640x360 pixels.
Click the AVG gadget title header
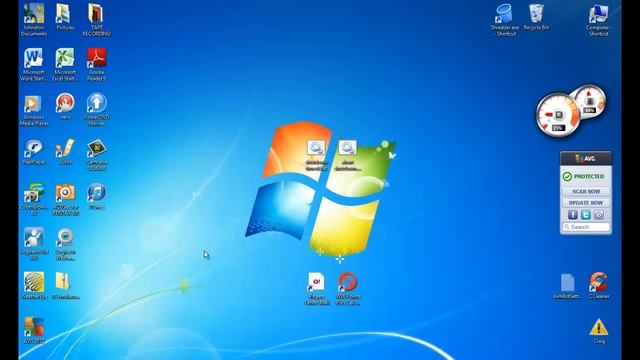(586, 158)
